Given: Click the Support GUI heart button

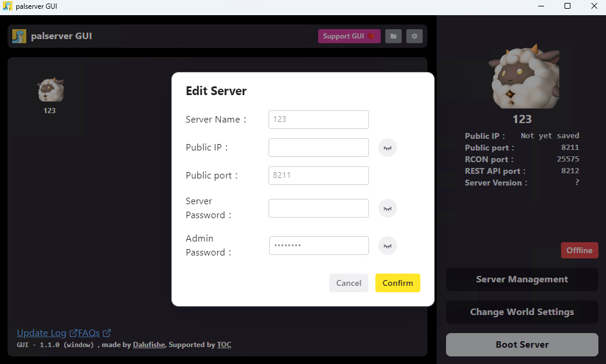Looking at the screenshot, I should 349,36.
